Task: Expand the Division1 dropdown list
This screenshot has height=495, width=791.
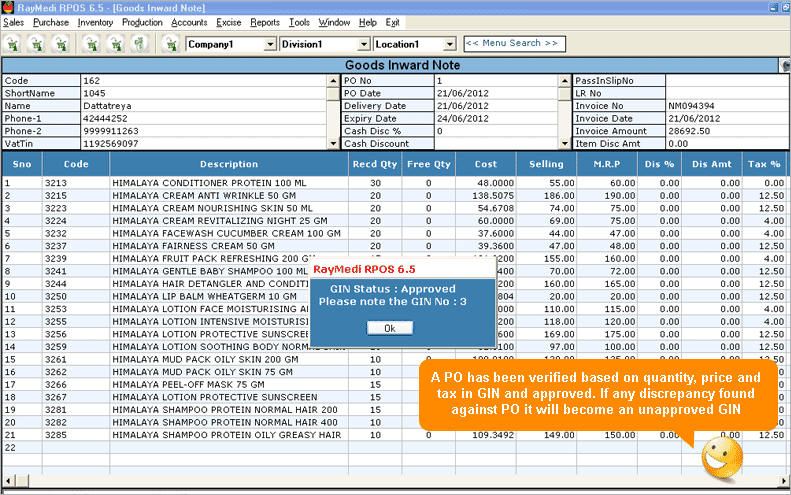Action: tap(363, 45)
